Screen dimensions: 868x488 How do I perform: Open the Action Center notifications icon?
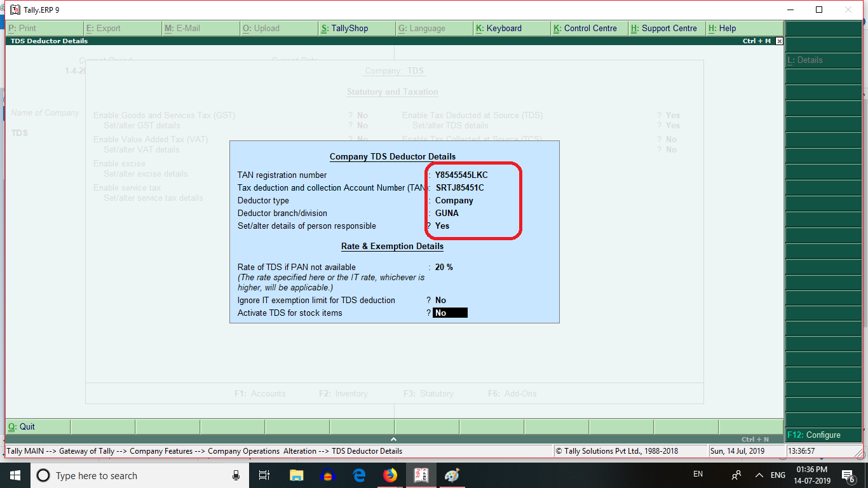[x=847, y=475]
